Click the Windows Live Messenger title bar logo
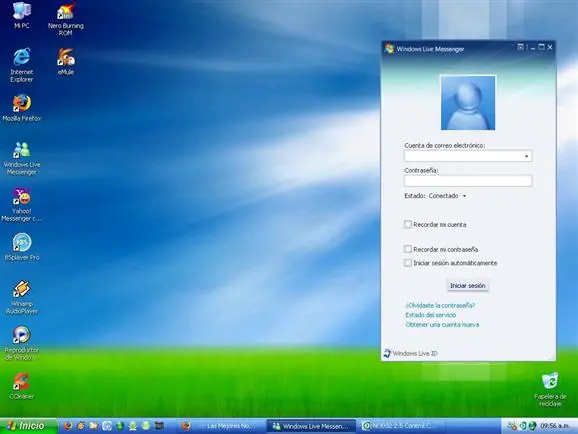 click(x=390, y=48)
